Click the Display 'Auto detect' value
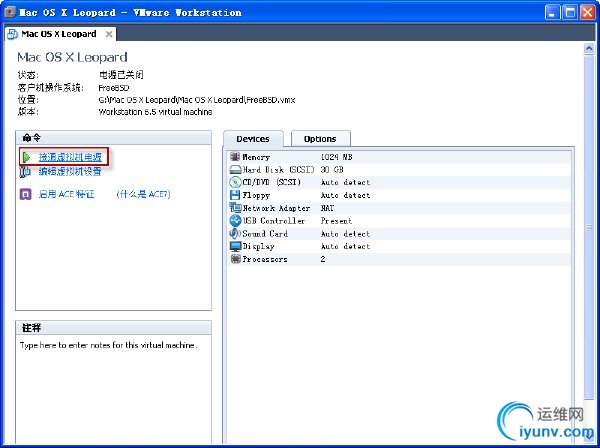 [x=345, y=246]
